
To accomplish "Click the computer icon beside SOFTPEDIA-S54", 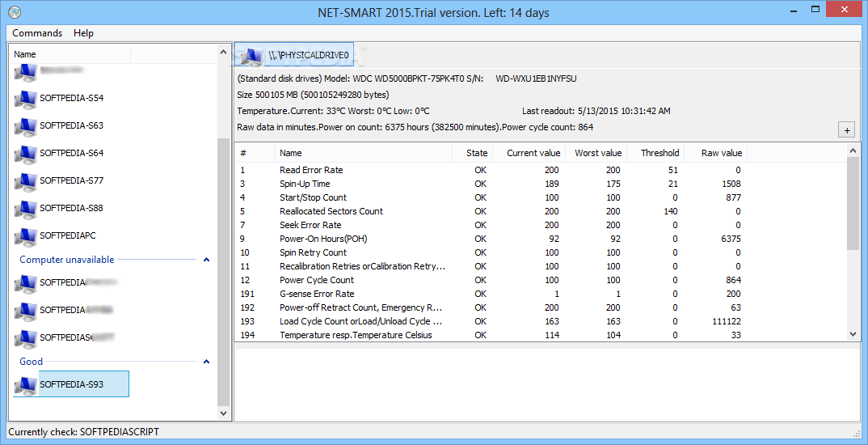I will click(26, 99).
